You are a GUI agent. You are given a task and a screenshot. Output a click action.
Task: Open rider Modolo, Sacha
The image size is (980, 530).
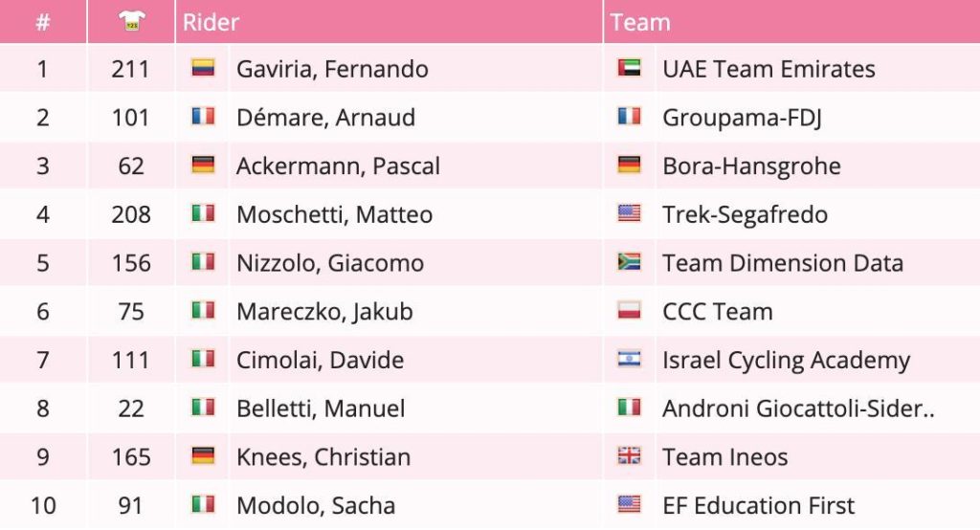click(x=316, y=506)
